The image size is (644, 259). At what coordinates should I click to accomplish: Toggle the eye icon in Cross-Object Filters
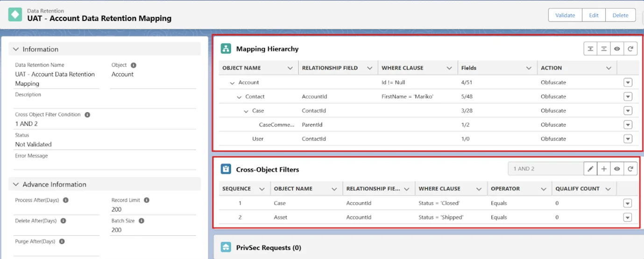click(x=617, y=169)
